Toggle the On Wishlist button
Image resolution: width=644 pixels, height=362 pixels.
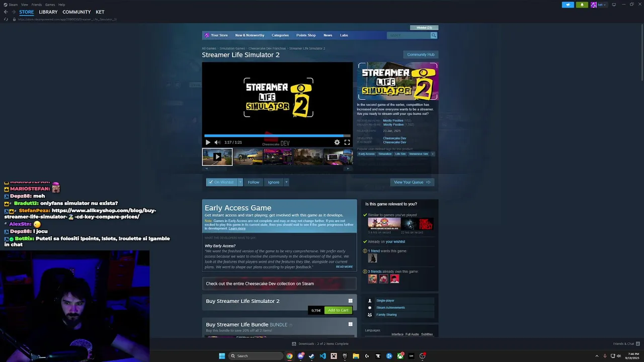pos(221,182)
